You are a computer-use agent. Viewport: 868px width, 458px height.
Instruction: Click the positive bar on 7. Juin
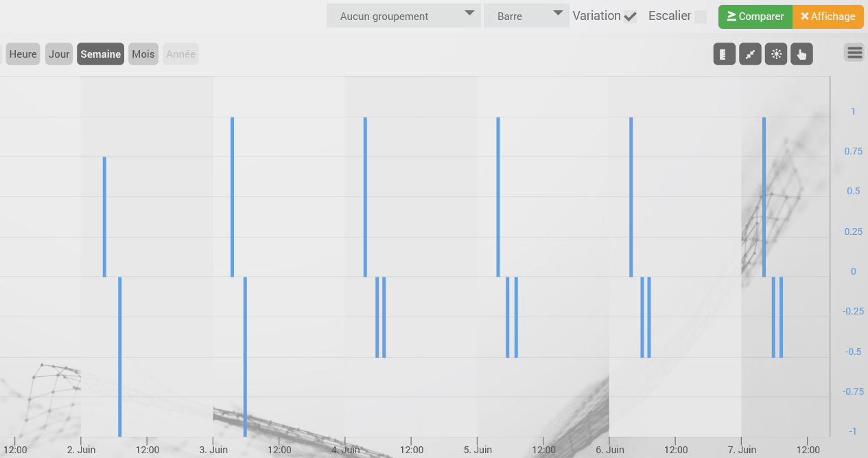point(764,197)
